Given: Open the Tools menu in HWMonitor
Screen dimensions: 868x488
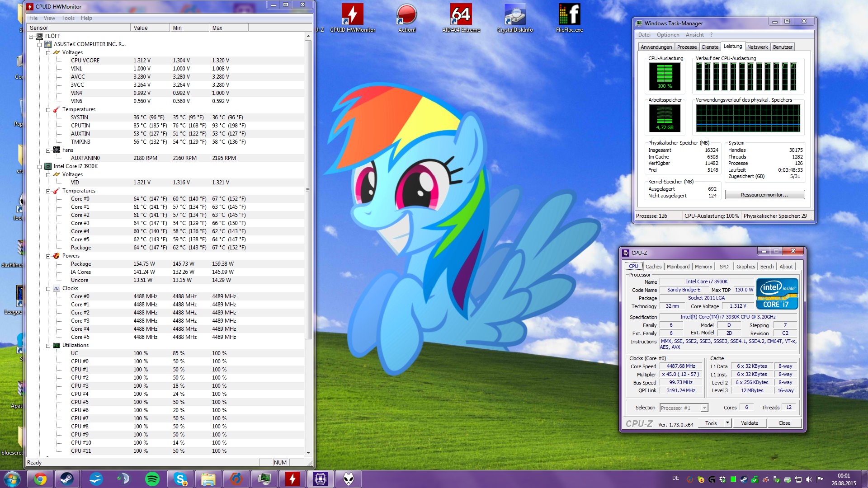Looking at the screenshot, I should click(x=68, y=18).
